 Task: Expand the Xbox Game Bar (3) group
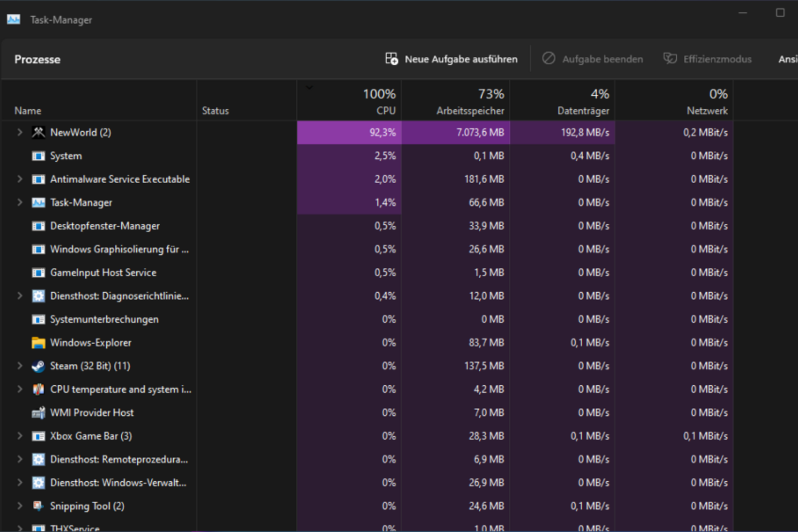pyautogui.click(x=20, y=436)
